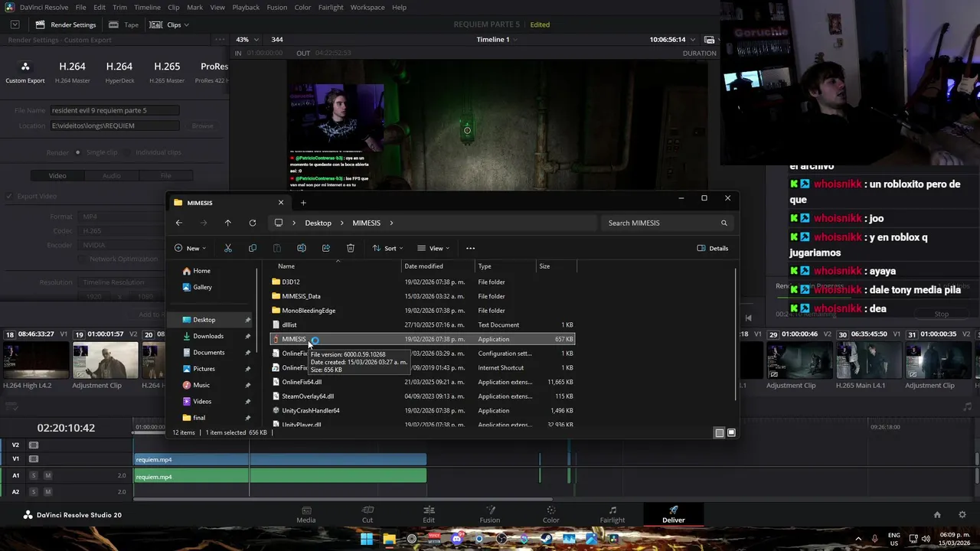The width and height of the screenshot is (980, 551).
Task: Go up one folder level in Explorer
Action: coord(227,223)
